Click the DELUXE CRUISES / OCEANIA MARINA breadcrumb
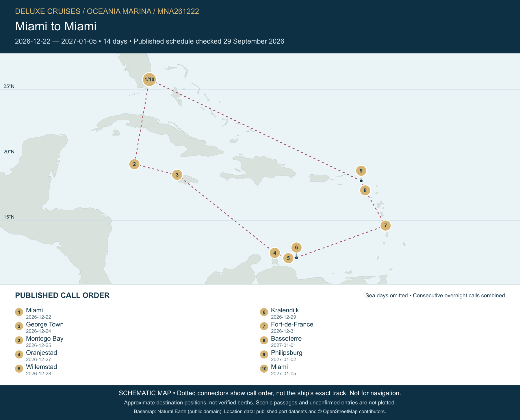Screen dimensions: 520x420 [x=107, y=11]
